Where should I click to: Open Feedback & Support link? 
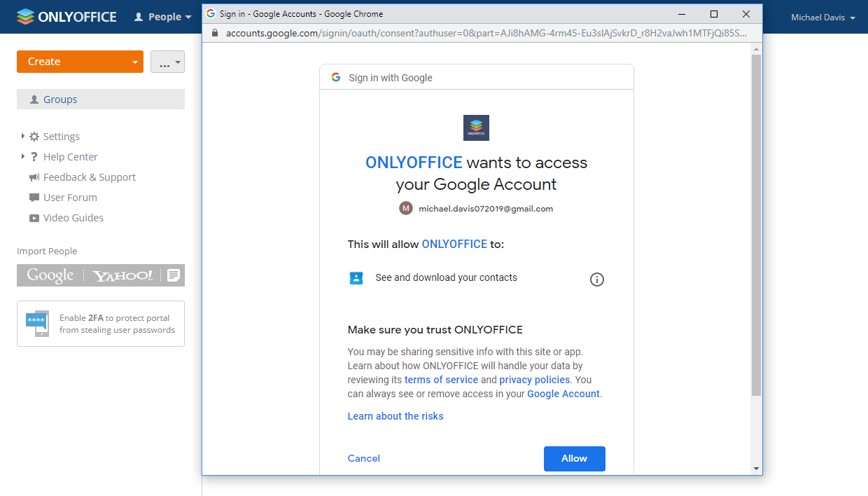pos(90,177)
